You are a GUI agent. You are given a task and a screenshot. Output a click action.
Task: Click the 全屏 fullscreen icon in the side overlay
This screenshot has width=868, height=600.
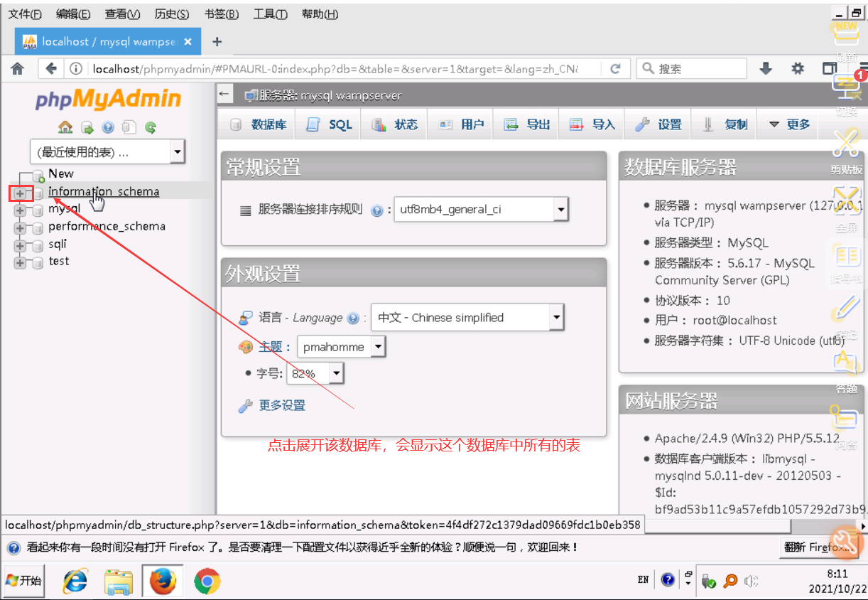pyautogui.click(x=846, y=200)
